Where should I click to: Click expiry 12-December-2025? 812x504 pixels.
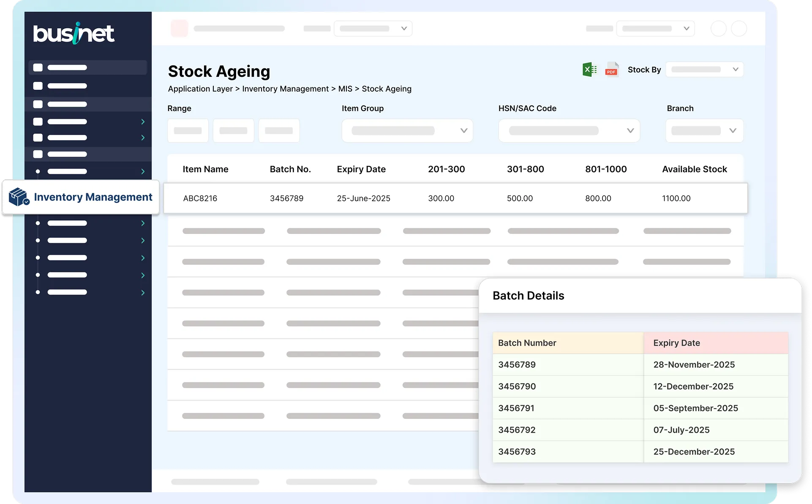click(693, 386)
